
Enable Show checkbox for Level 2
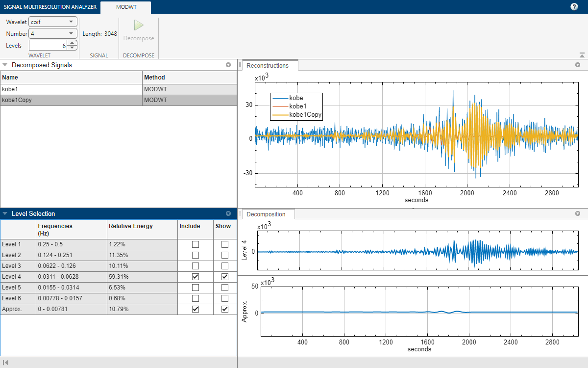point(225,255)
